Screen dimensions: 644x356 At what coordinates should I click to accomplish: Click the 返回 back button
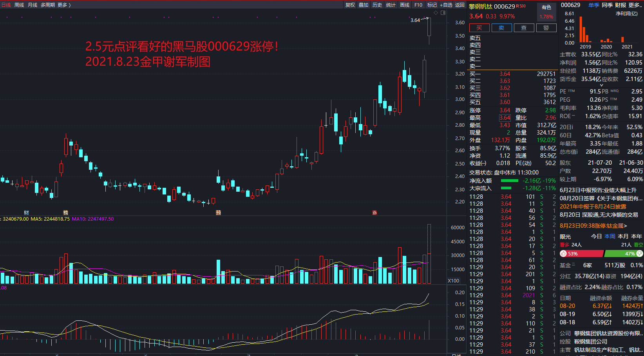coord(460,5)
